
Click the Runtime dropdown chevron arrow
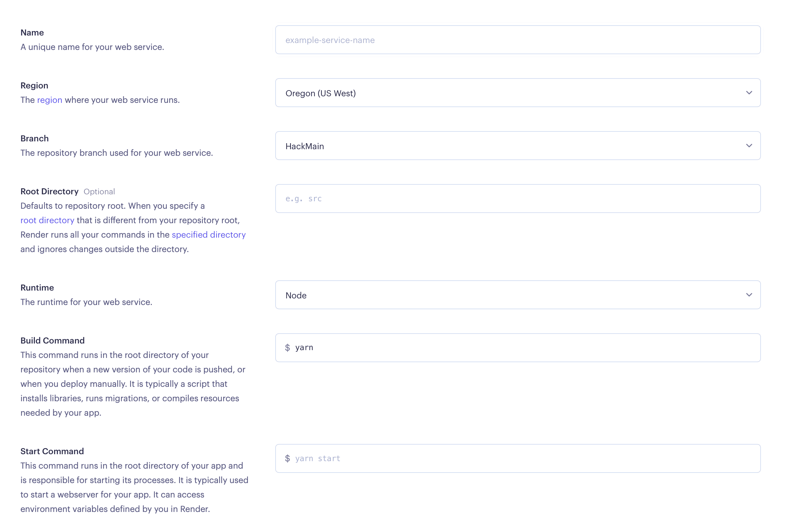coord(749,295)
